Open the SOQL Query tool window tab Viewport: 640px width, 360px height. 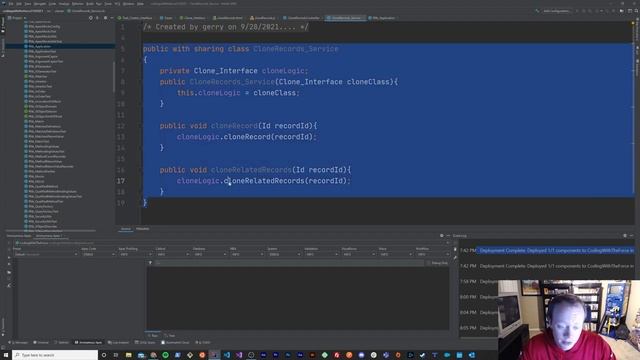[x=145, y=342]
